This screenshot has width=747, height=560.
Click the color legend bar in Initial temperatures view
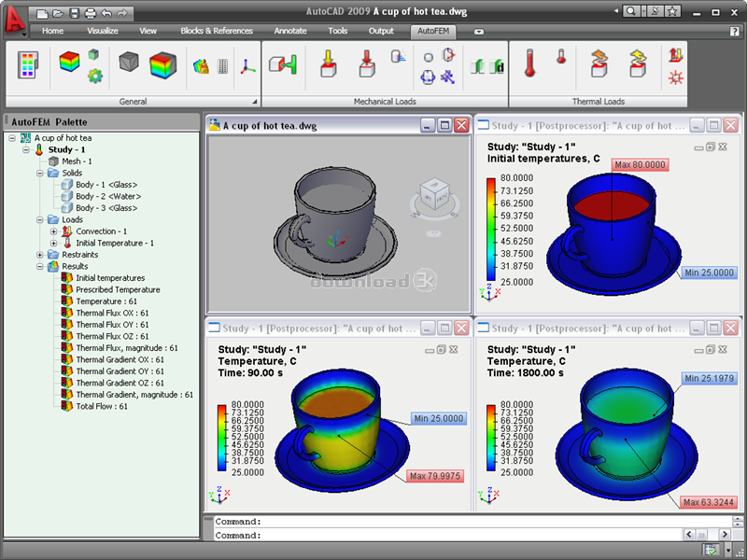(491, 229)
